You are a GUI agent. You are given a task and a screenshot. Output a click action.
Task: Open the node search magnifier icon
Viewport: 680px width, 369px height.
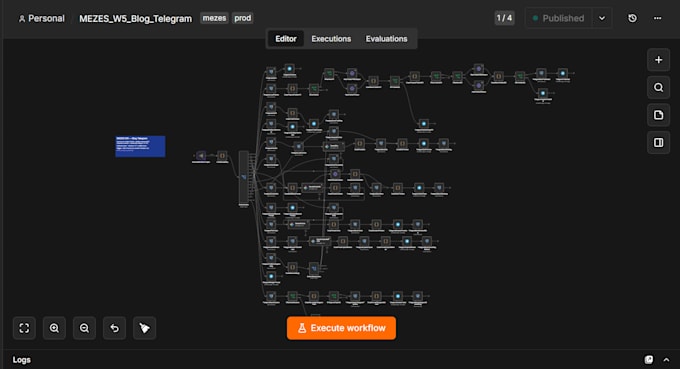point(658,88)
